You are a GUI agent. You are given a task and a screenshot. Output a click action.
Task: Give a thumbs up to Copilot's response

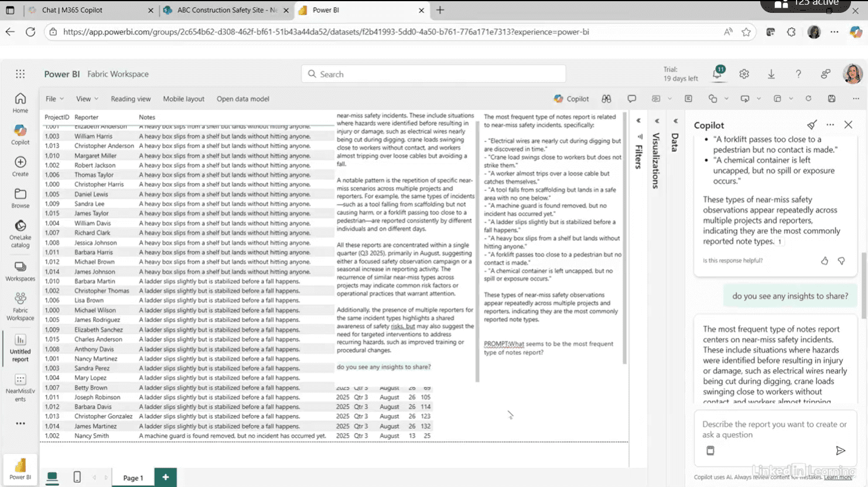point(825,261)
